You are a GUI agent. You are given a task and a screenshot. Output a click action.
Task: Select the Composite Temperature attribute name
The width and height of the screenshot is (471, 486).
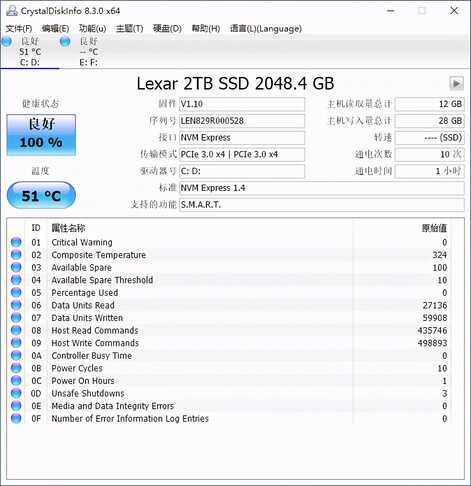pos(99,255)
